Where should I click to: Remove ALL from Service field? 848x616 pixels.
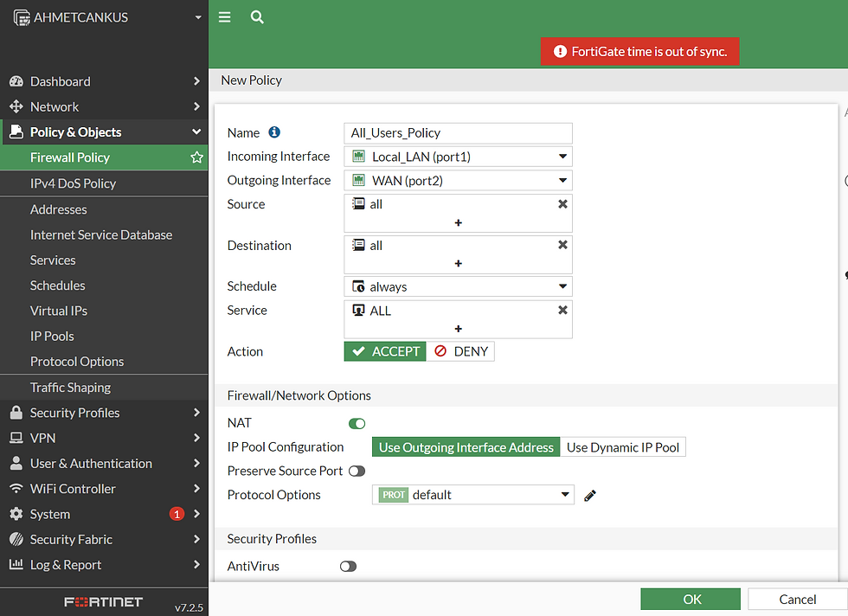click(x=562, y=310)
